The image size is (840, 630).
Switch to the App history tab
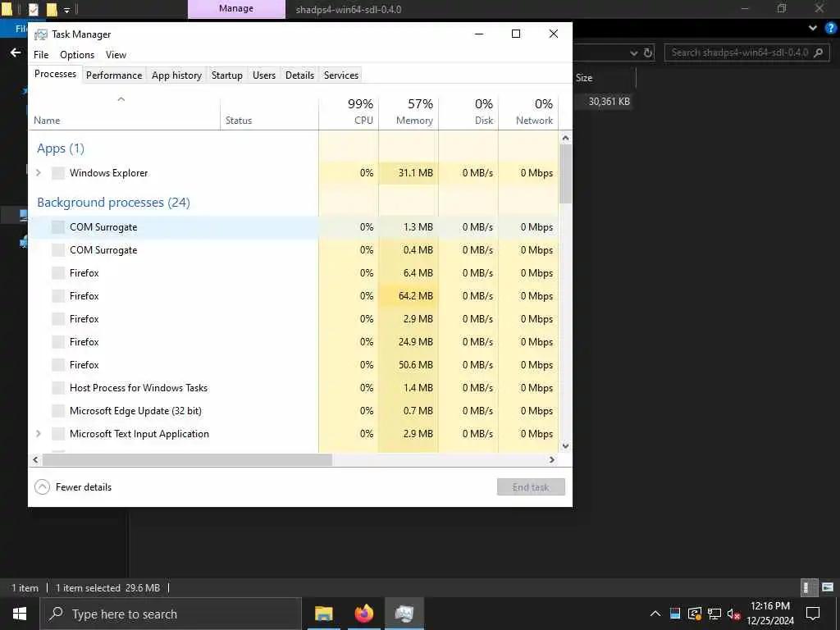click(x=177, y=75)
